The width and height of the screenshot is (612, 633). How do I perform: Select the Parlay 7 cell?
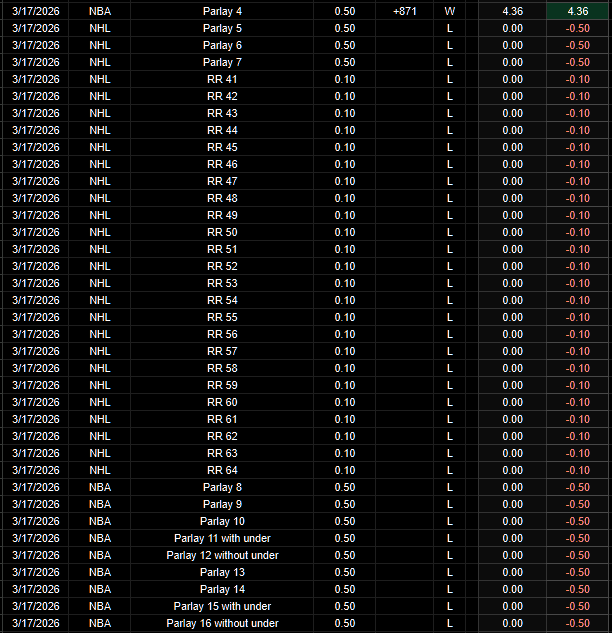point(222,62)
